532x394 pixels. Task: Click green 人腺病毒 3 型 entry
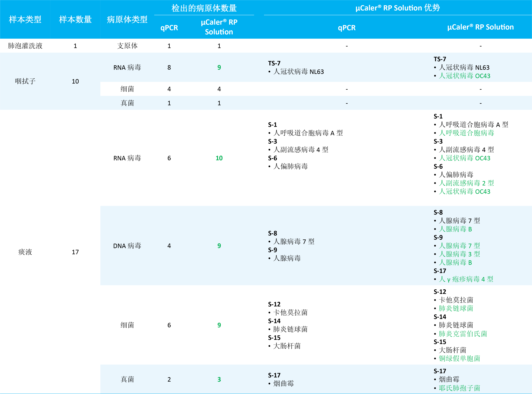pyautogui.click(x=459, y=254)
